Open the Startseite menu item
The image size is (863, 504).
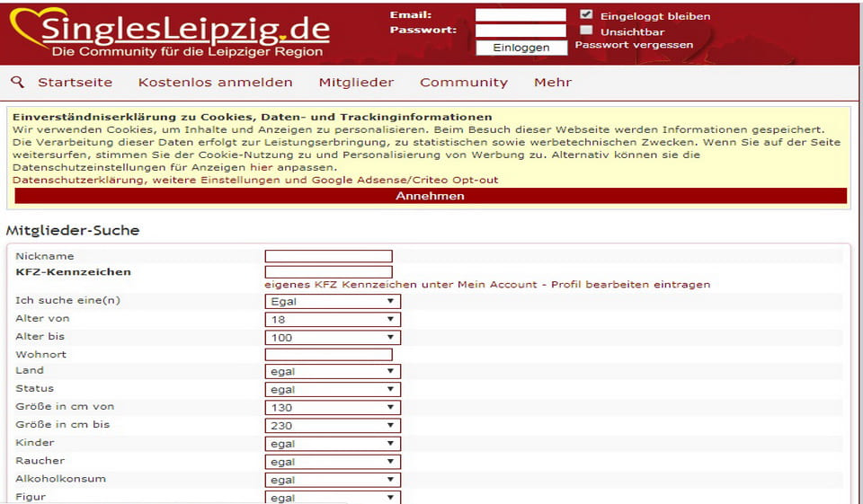point(75,83)
